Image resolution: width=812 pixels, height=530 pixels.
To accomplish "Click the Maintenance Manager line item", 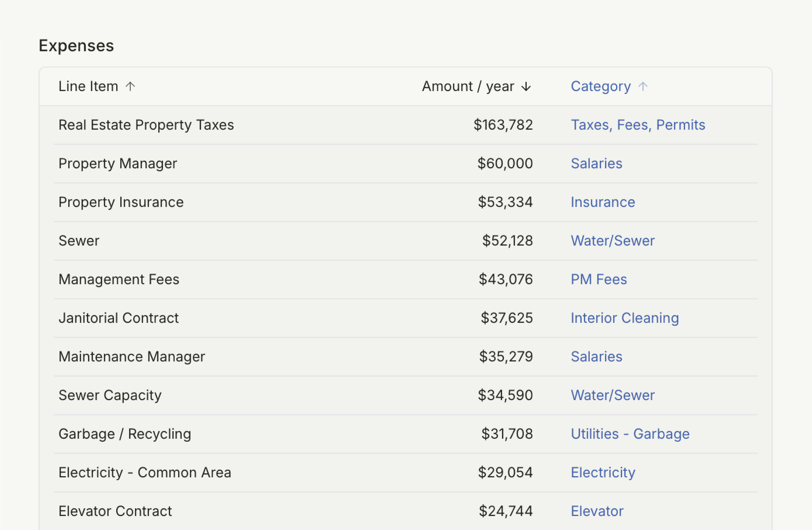I will click(132, 357).
